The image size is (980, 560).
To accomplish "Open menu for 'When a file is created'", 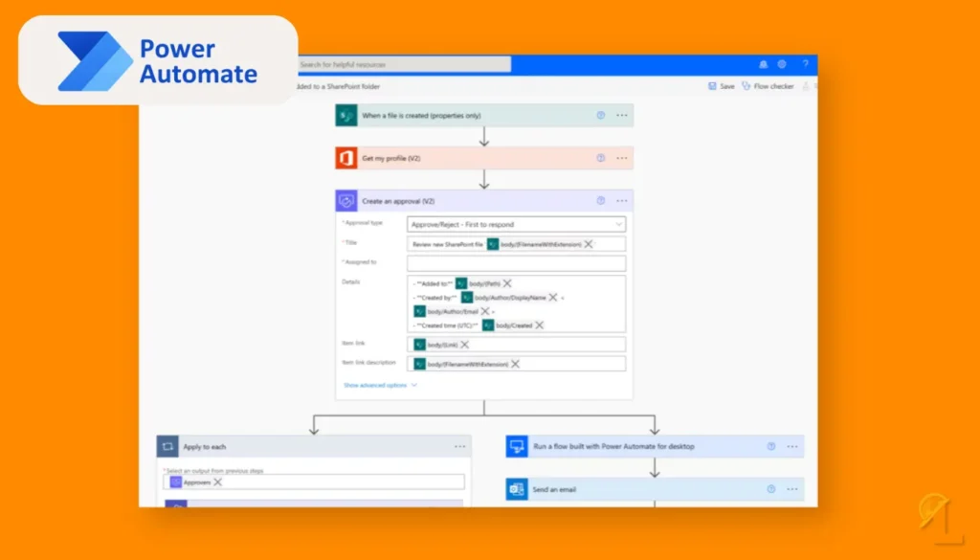I will click(622, 116).
